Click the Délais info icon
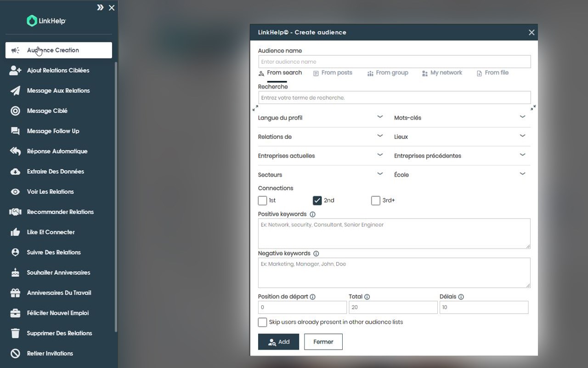Screen dimensions: 588x368 461,297
